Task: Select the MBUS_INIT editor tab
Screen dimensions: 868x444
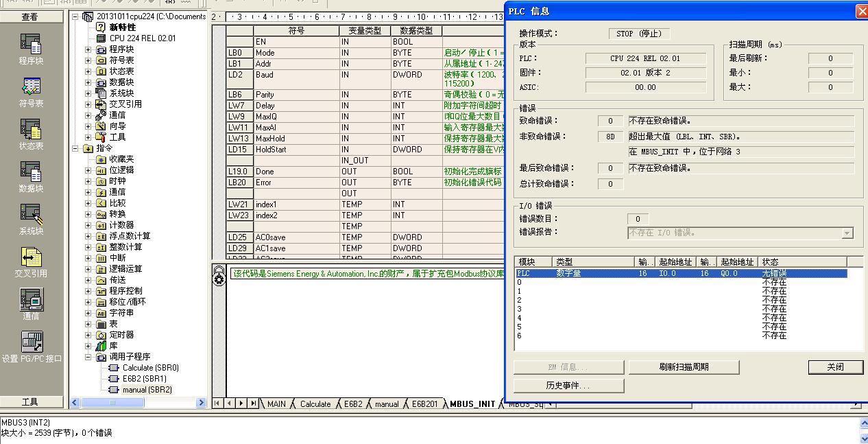Action: (x=472, y=404)
